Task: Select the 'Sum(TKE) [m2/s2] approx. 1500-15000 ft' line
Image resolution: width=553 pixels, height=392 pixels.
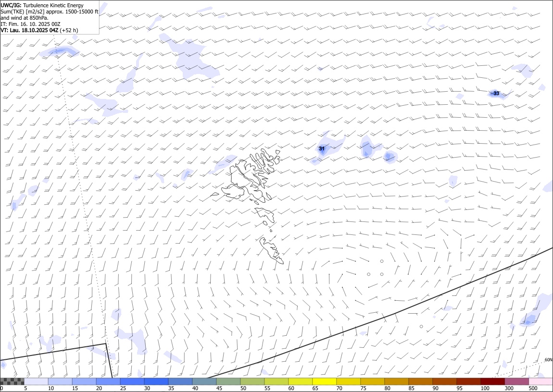Action: tap(50, 12)
